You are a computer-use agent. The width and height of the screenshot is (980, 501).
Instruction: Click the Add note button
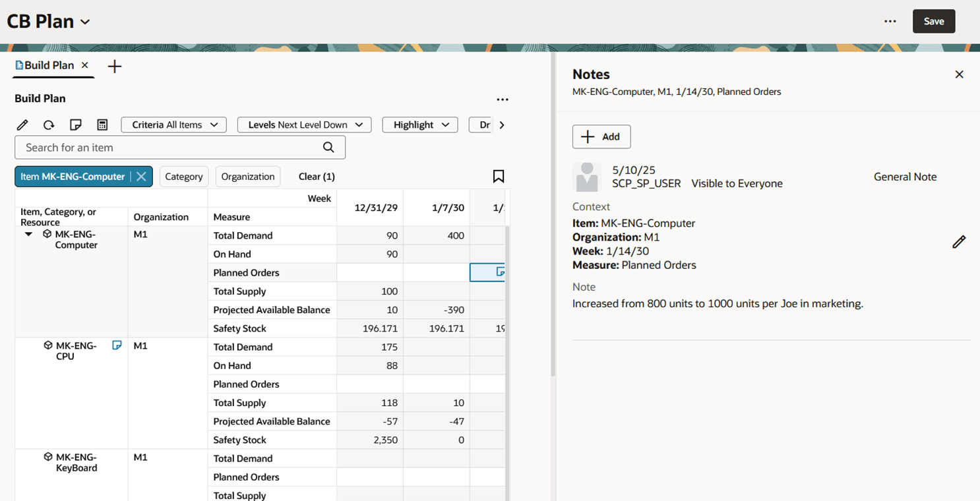(x=601, y=136)
